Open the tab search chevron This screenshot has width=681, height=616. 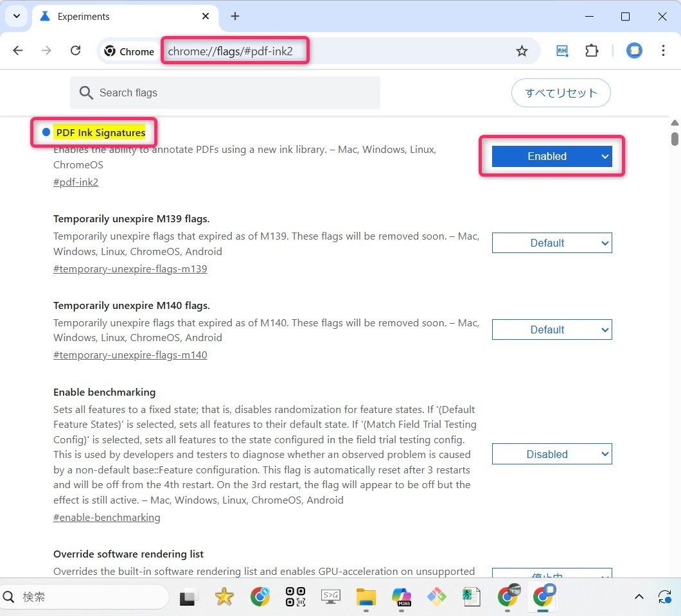pyautogui.click(x=17, y=16)
